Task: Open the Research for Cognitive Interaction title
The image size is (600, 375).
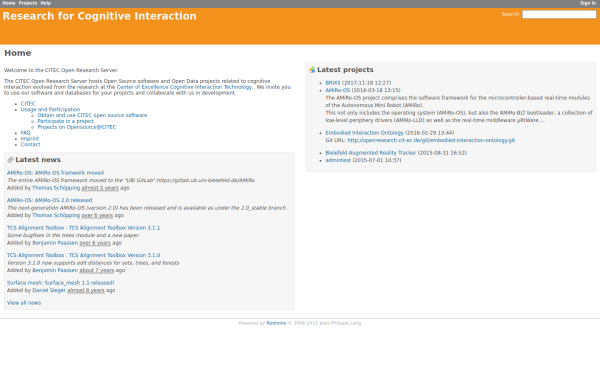Action: (x=99, y=16)
